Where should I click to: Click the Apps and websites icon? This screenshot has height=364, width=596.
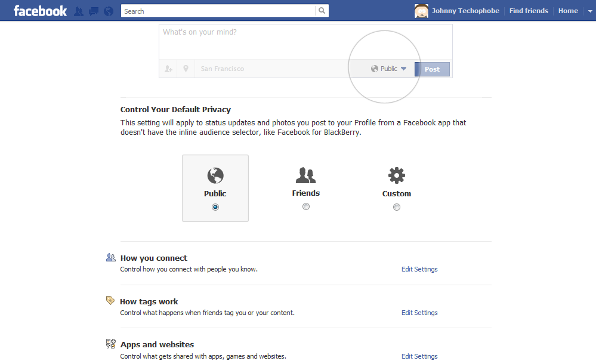(x=110, y=344)
